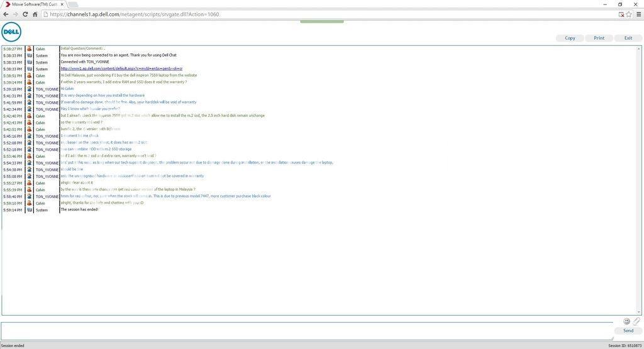Image resolution: width=644 pixels, height=349 pixels.
Task: Select the Moxie Software browser tab
Action: (33, 4)
